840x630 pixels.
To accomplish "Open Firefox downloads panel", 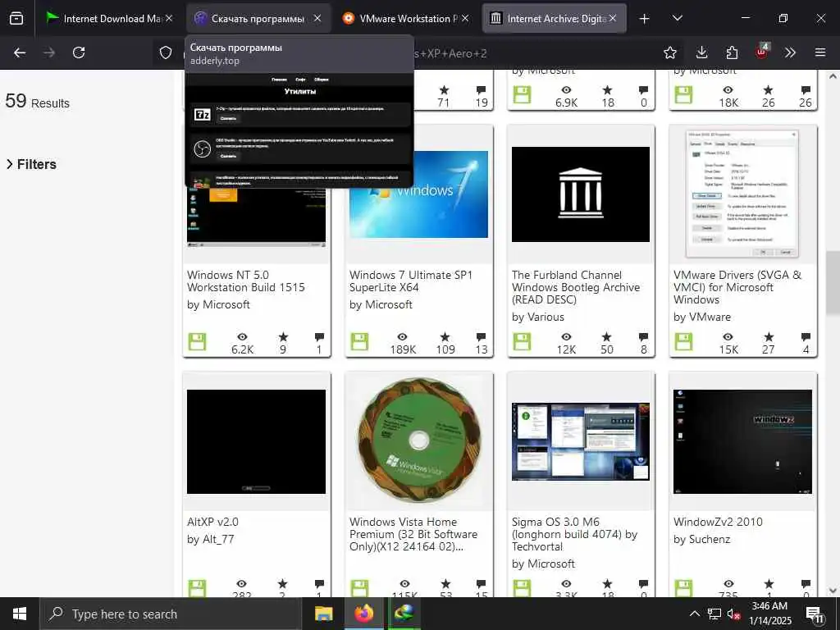I will 701,52.
